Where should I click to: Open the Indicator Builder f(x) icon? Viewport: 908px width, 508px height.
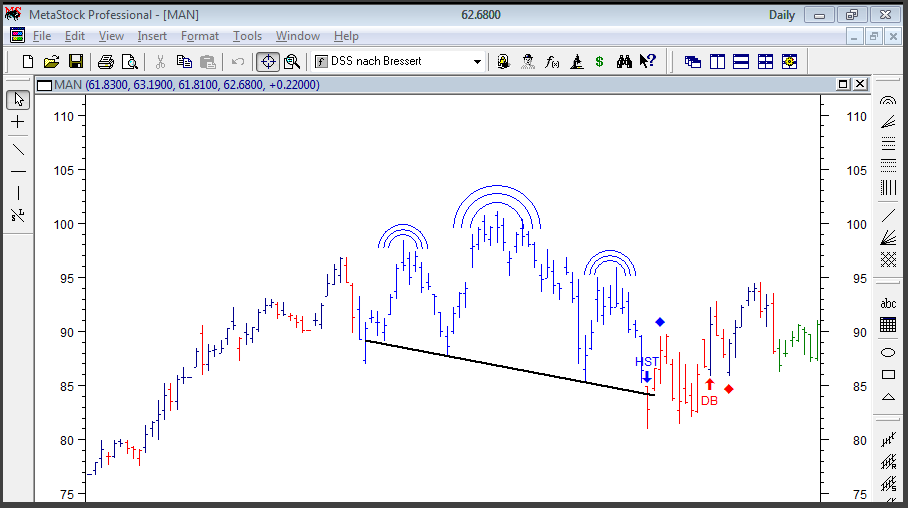tap(552, 61)
